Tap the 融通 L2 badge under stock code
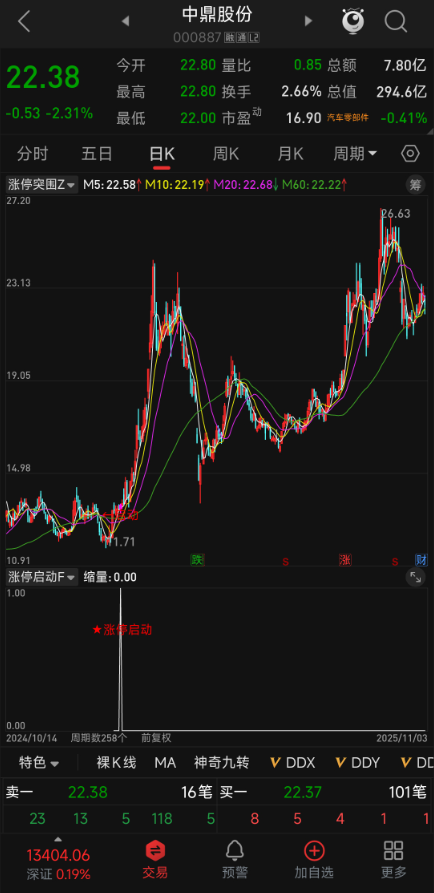 coord(242,38)
